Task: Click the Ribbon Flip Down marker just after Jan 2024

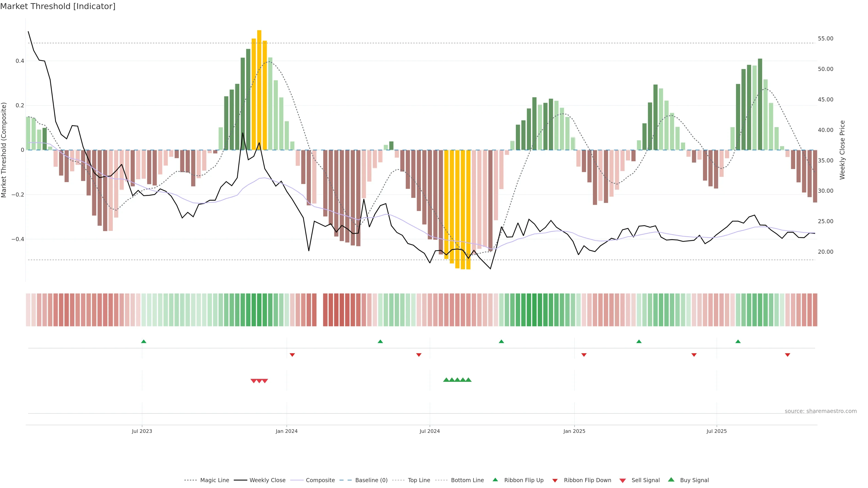Action: tap(292, 355)
